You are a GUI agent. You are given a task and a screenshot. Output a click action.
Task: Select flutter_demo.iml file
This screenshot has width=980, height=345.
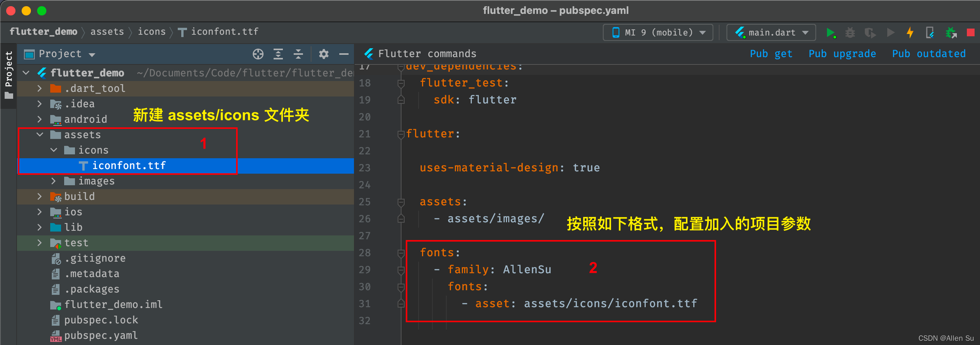(x=185, y=304)
